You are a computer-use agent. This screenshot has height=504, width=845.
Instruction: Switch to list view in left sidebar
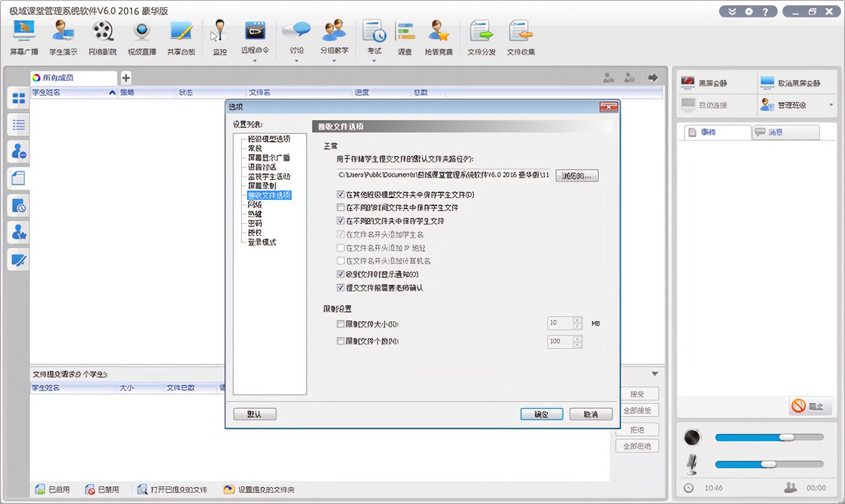[x=19, y=125]
